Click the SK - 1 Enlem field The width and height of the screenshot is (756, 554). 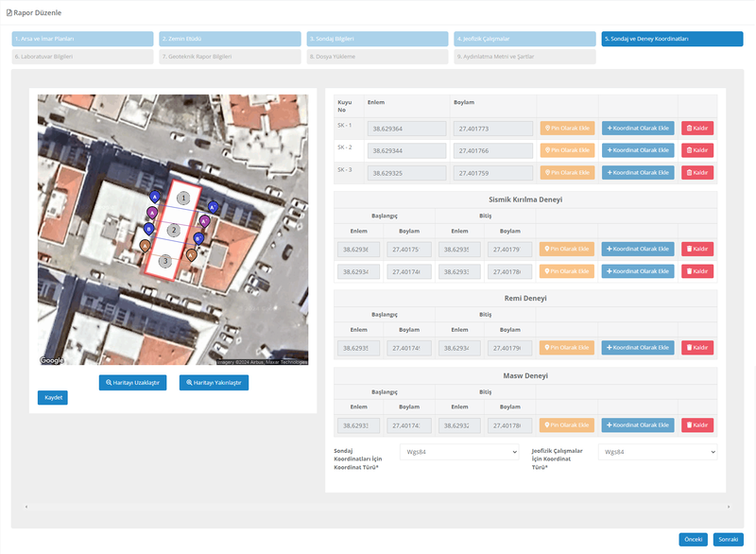(405, 129)
